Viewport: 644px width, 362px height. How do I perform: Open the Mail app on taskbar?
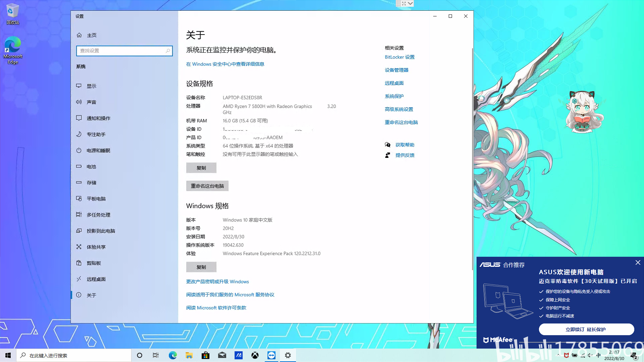[222, 355]
